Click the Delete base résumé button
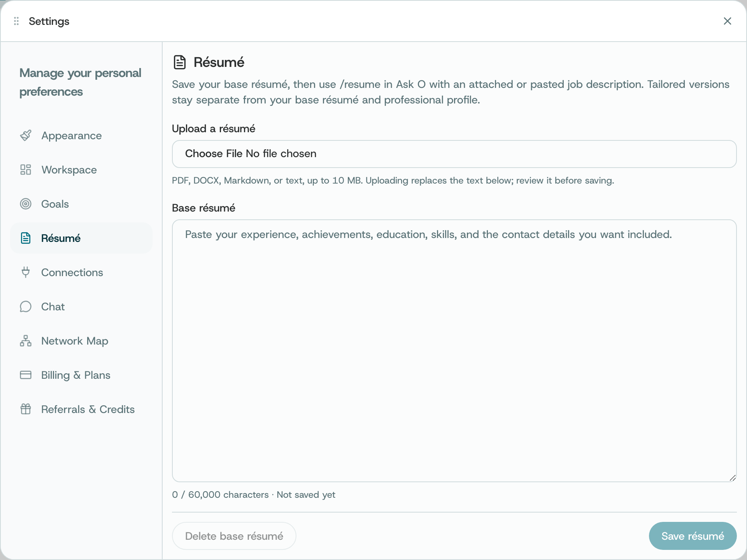 [x=234, y=536]
